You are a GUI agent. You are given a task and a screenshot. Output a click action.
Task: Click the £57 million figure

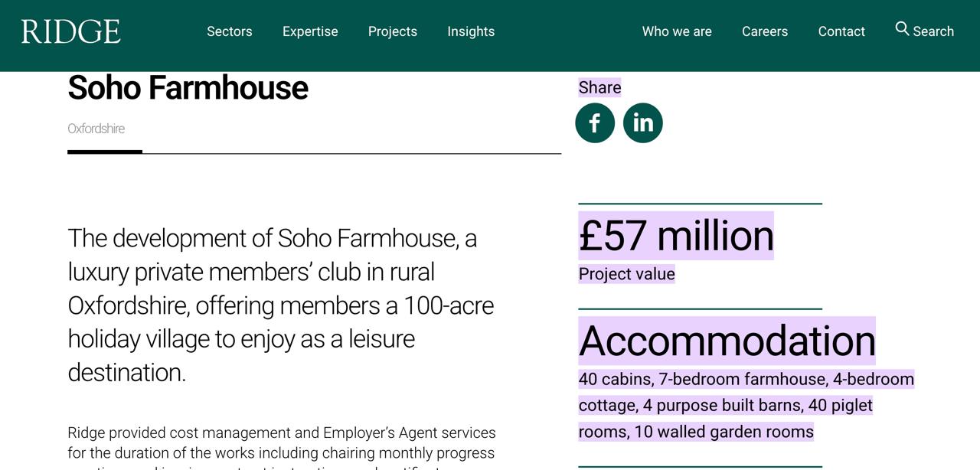point(676,236)
